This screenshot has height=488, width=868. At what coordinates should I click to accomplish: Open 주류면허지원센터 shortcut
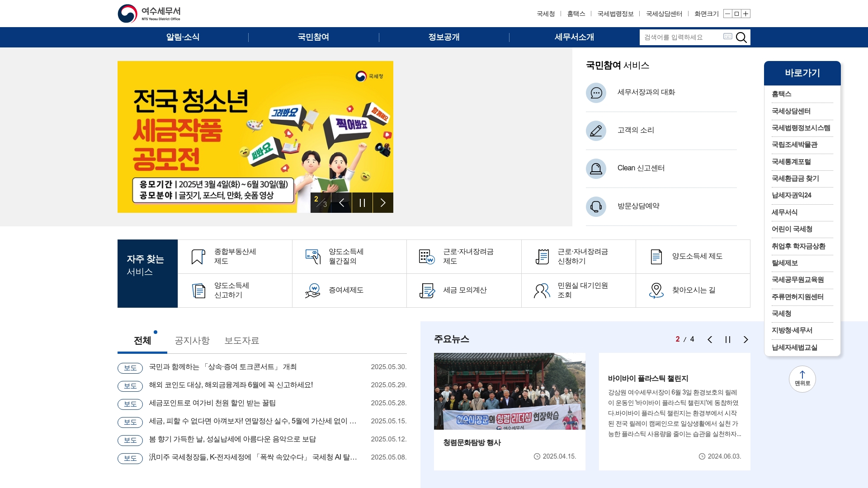(797, 297)
